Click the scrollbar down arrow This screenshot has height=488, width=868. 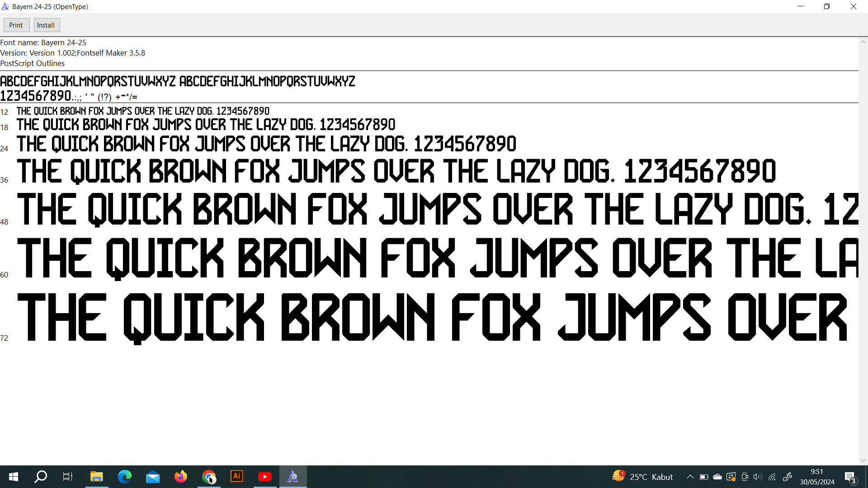coord(863,460)
